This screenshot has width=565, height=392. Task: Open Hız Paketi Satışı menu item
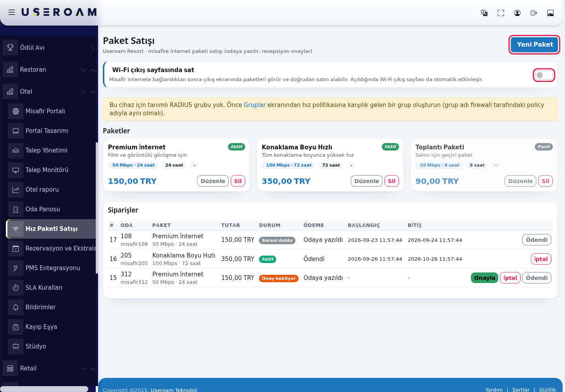51,229
